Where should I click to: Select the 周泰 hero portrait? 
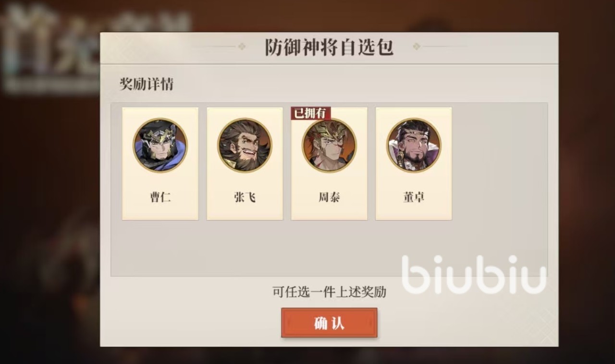pyautogui.click(x=329, y=146)
